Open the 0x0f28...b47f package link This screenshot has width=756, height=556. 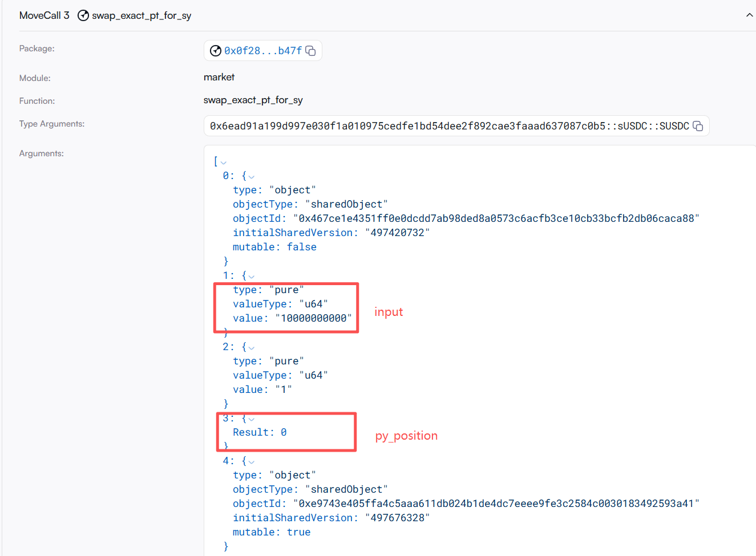263,51
